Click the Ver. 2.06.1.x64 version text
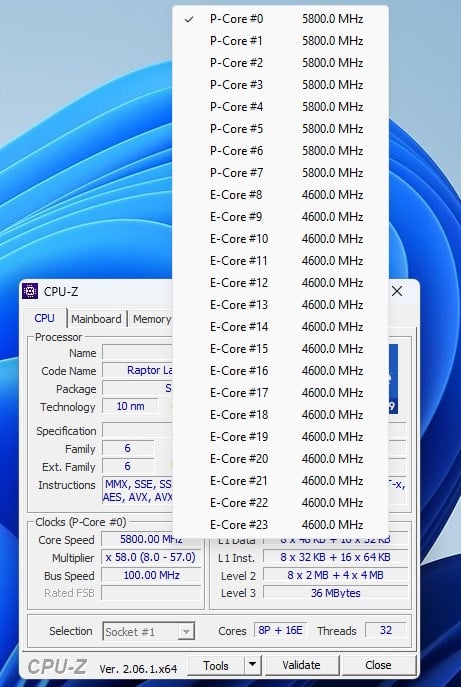This screenshot has height=687, width=461. click(138, 669)
